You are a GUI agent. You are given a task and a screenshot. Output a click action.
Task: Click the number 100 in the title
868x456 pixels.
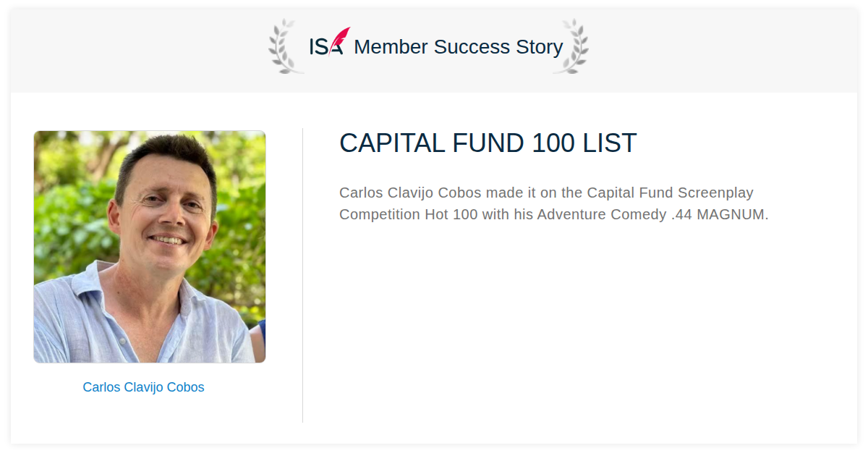coord(553,143)
